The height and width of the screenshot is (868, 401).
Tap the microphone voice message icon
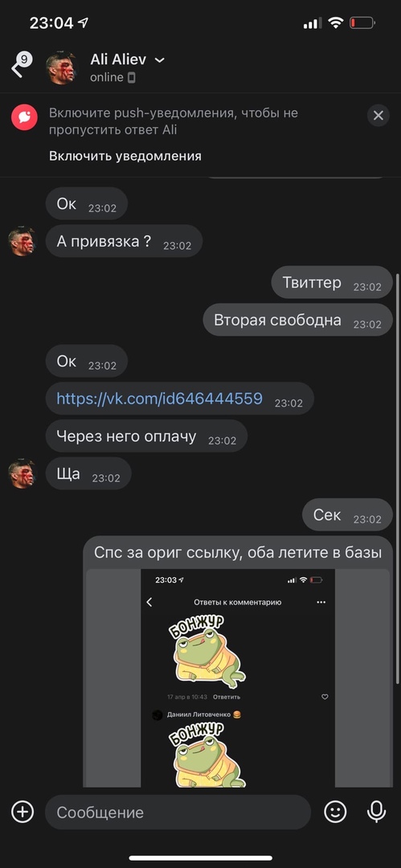click(377, 812)
